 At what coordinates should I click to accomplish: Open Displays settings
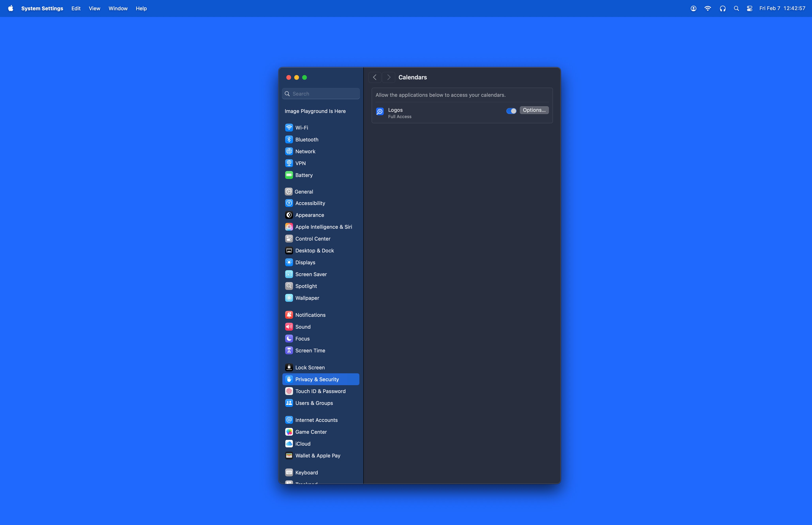pyautogui.click(x=321, y=262)
